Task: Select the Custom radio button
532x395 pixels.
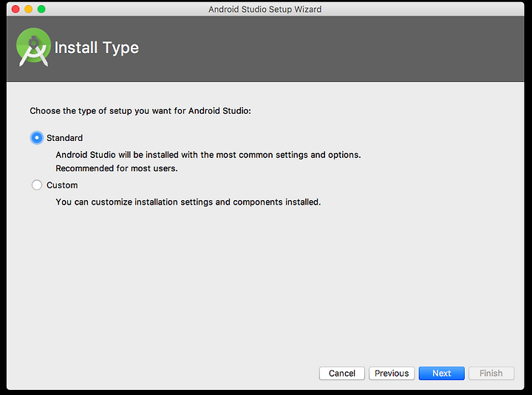Action: (x=37, y=185)
